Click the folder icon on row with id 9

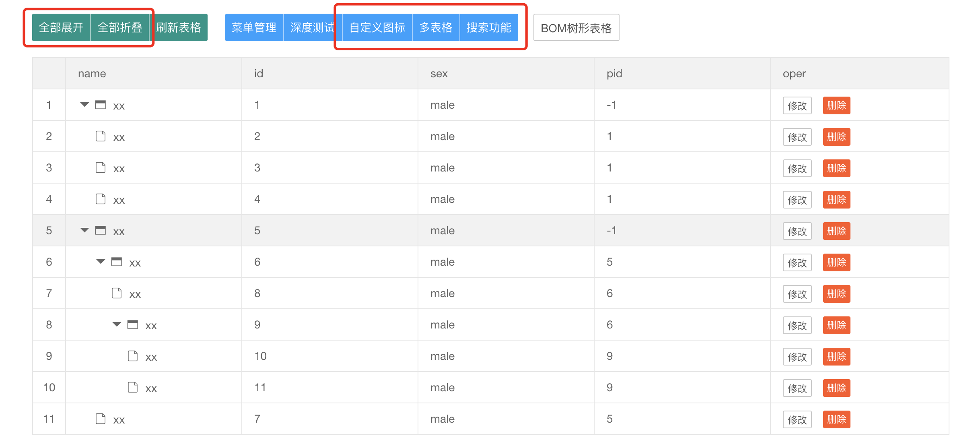coord(134,324)
